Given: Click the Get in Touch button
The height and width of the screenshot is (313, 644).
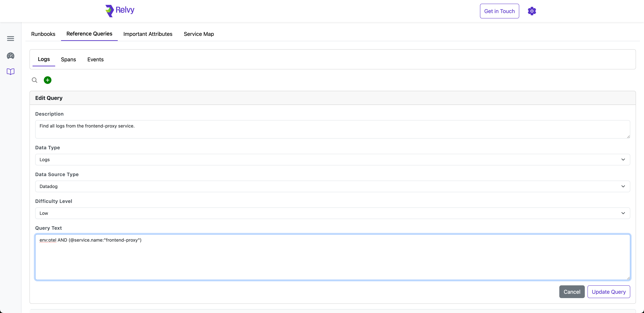Looking at the screenshot, I should pyautogui.click(x=499, y=11).
